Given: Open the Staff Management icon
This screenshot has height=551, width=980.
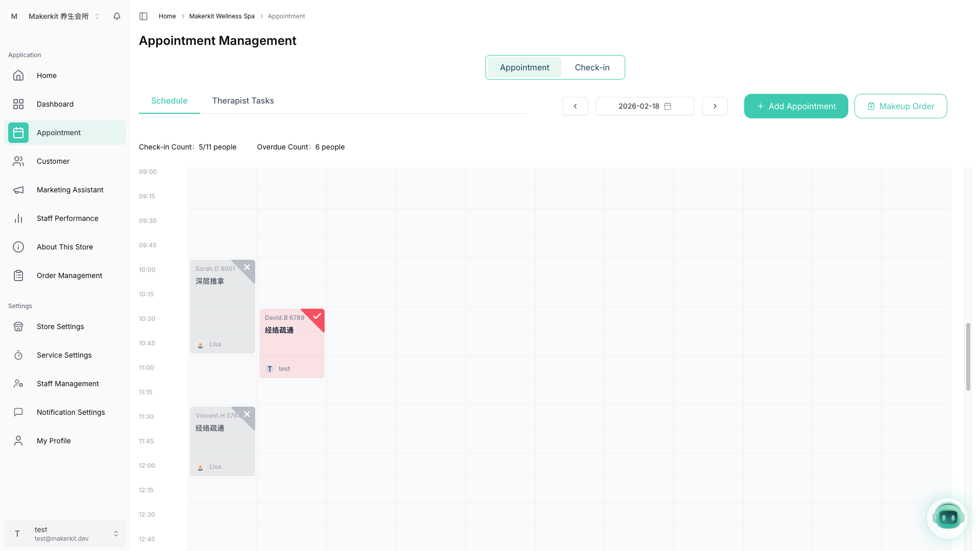Looking at the screenshot, I should pyautogui.click(x=18, y=384).
